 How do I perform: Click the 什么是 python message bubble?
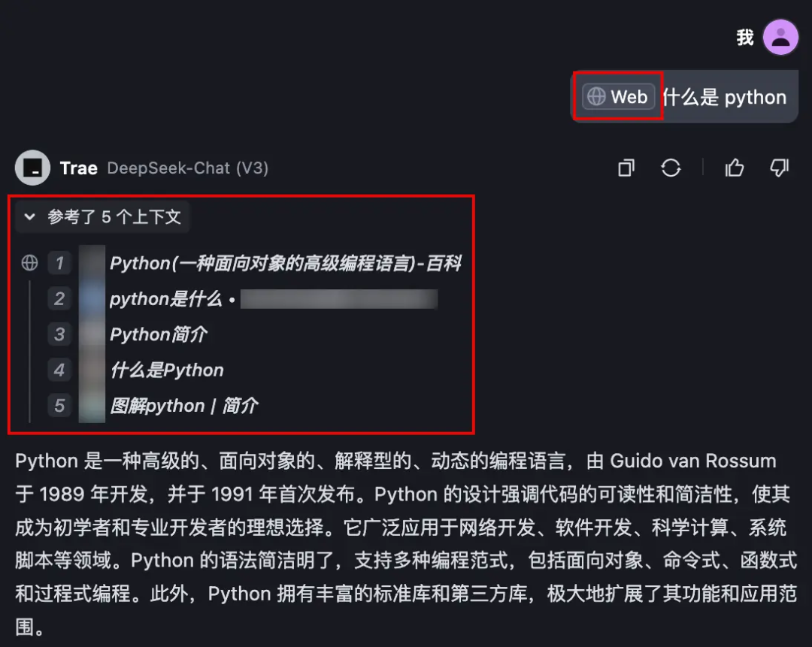coord(684,97)
